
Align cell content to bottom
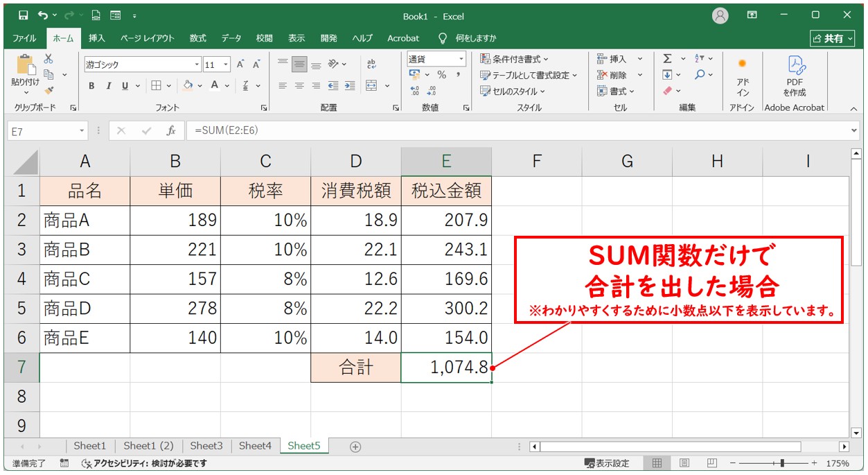(316, 64)
